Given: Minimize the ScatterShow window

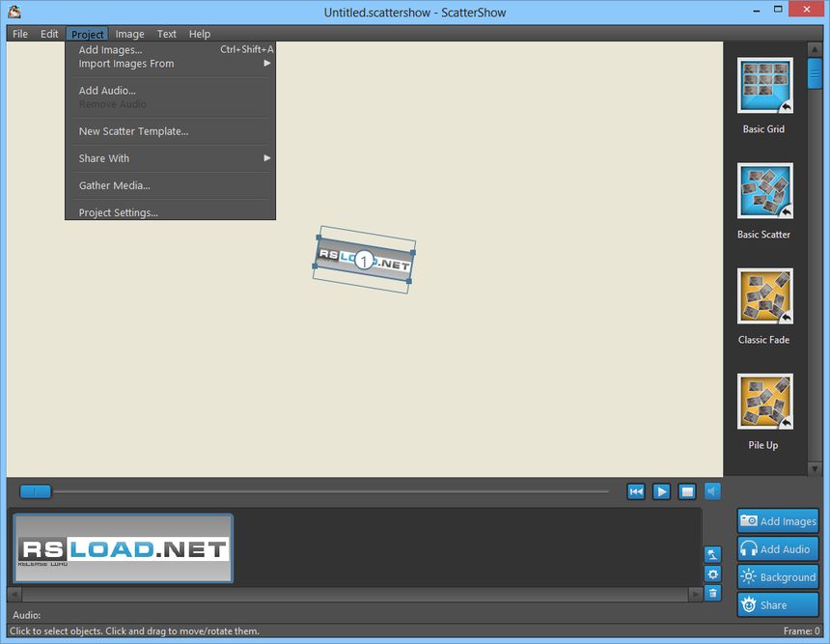Looking at the screenshot, I should (x=757, y=10).
